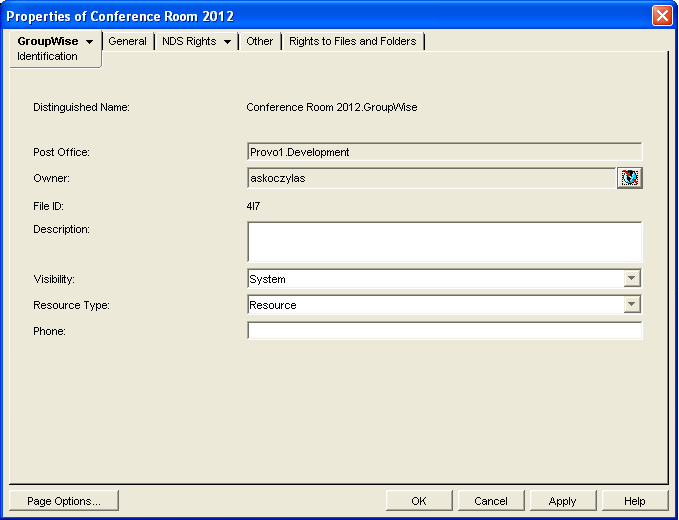Click the Owner field containing askoczylas
Image resolution: width=679 pixels, height=520 pixels.
tap(430, 178)
